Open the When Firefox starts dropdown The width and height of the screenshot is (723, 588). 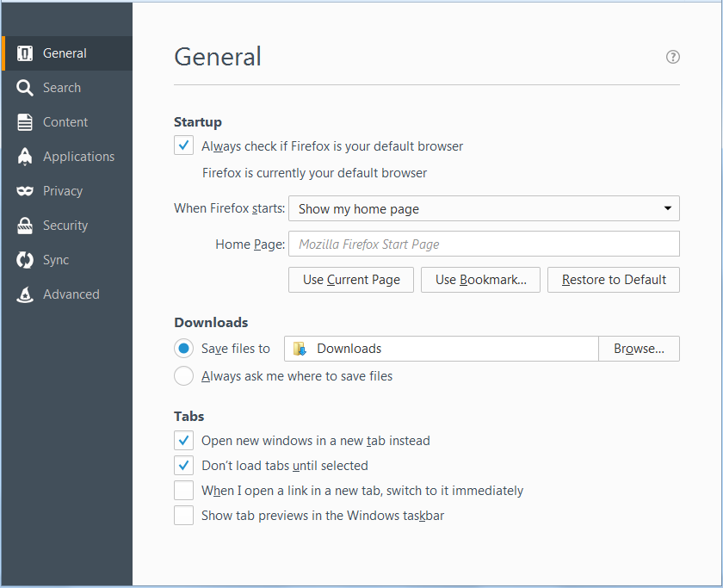484,208
